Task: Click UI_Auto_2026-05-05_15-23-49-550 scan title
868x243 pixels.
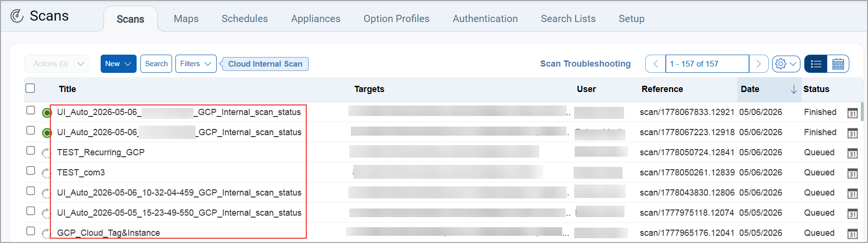Action: pos(179,213)
